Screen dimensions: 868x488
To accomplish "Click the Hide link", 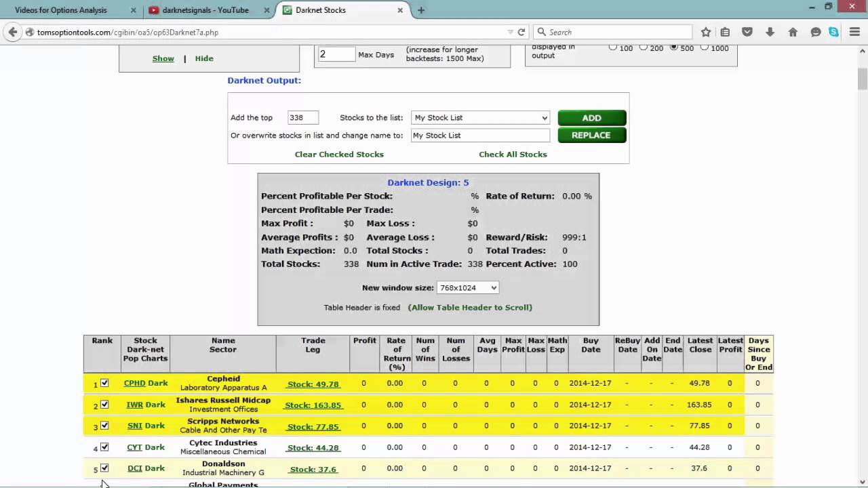I will 204,58.
